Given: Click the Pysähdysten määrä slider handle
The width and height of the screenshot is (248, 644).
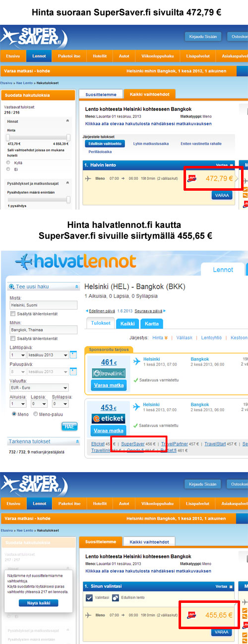Looking at the screenshot, I should (x=68, y=199).
